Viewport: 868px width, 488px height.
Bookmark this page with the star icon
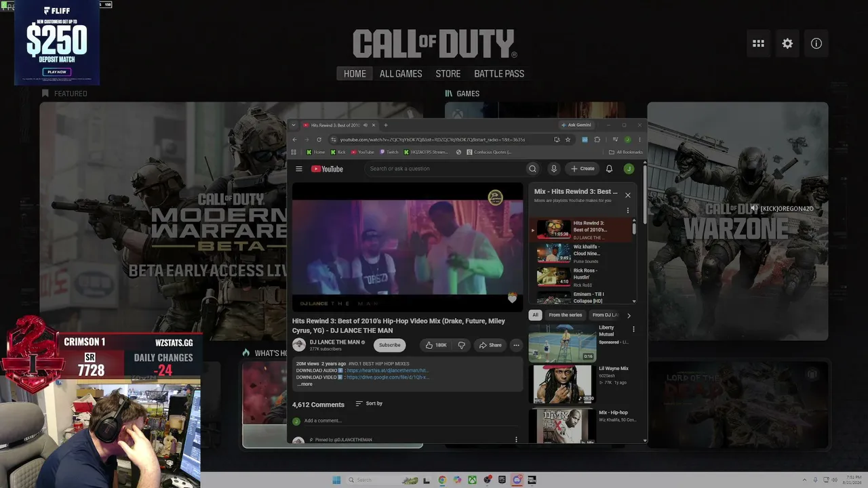(x=568, y=140)
